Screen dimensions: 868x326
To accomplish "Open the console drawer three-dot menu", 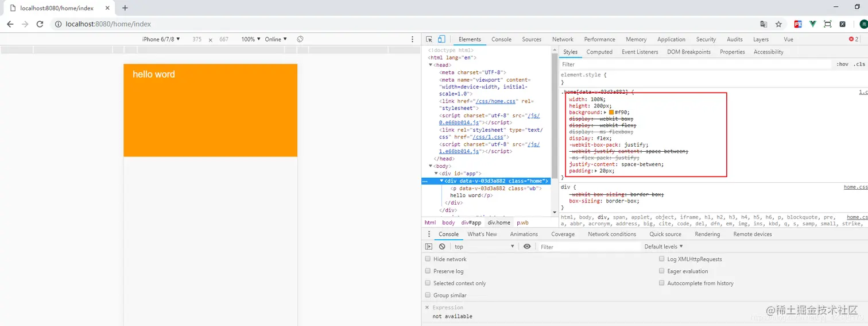I will 428,234.
